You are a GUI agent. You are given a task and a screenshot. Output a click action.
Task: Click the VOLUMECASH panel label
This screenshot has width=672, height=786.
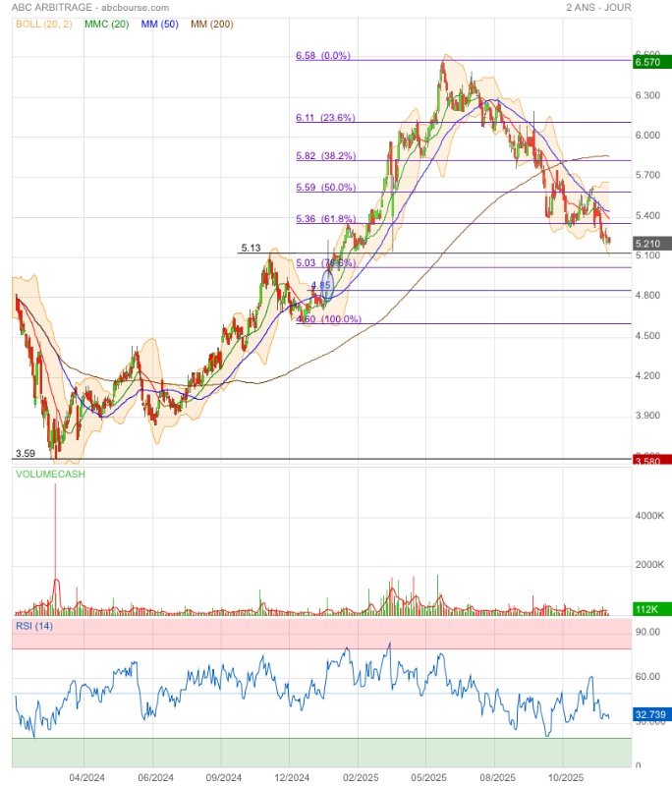pyautogui.click(x=50, y=475)
